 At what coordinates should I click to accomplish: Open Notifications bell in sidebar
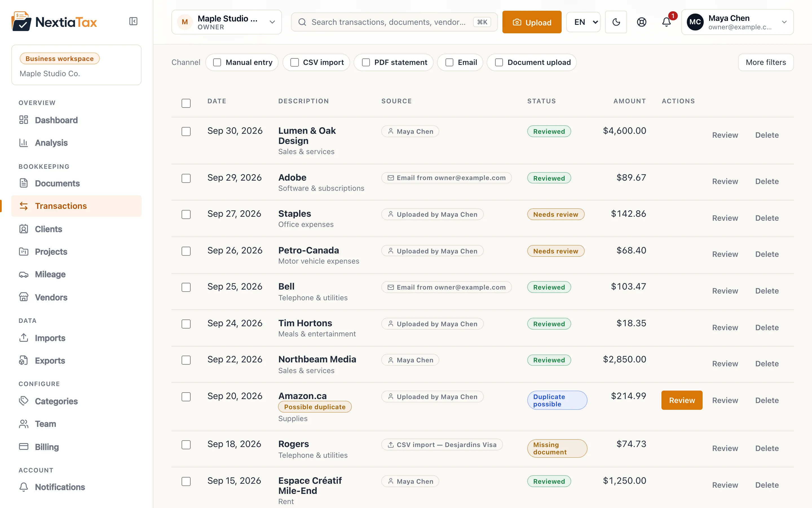23,487
